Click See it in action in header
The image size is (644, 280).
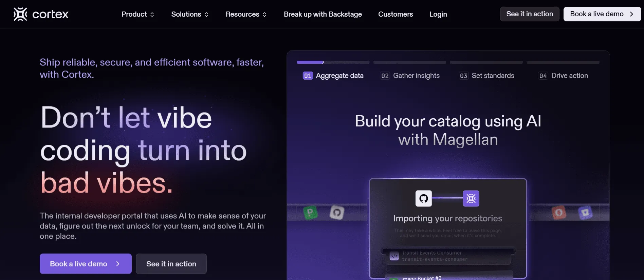(x=530, y=14)
